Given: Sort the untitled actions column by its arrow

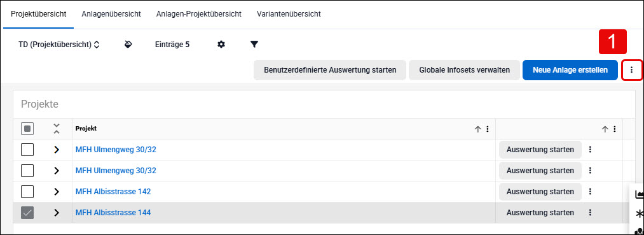Looking at the screenshot, I should [605, 129].
